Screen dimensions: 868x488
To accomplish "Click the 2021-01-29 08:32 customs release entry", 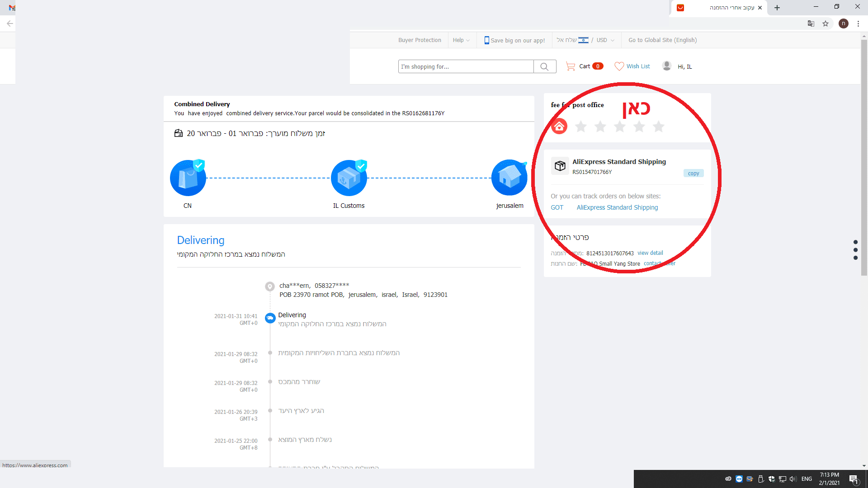I will 299,382.
